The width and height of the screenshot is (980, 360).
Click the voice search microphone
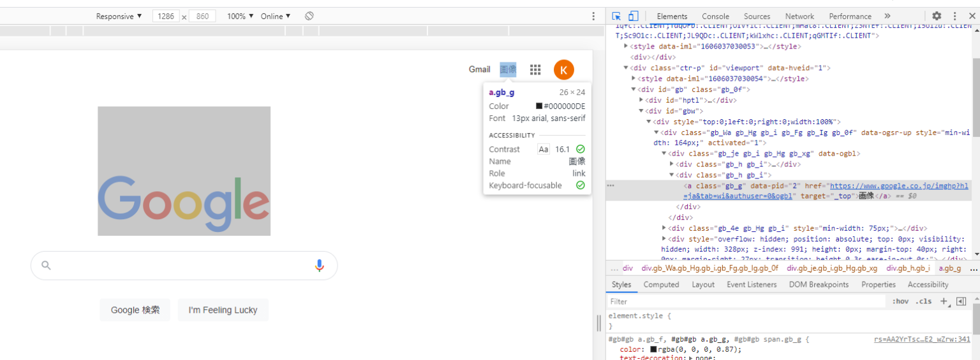click(320, 266)
